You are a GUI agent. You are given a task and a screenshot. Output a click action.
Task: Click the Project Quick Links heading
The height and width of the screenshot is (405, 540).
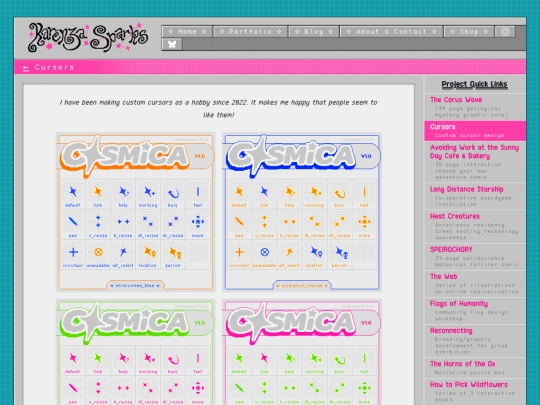pyautogui.click(x=474, y=84)
